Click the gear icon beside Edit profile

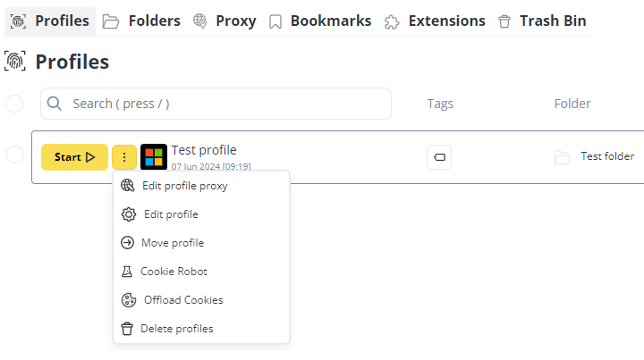[129, 214]
